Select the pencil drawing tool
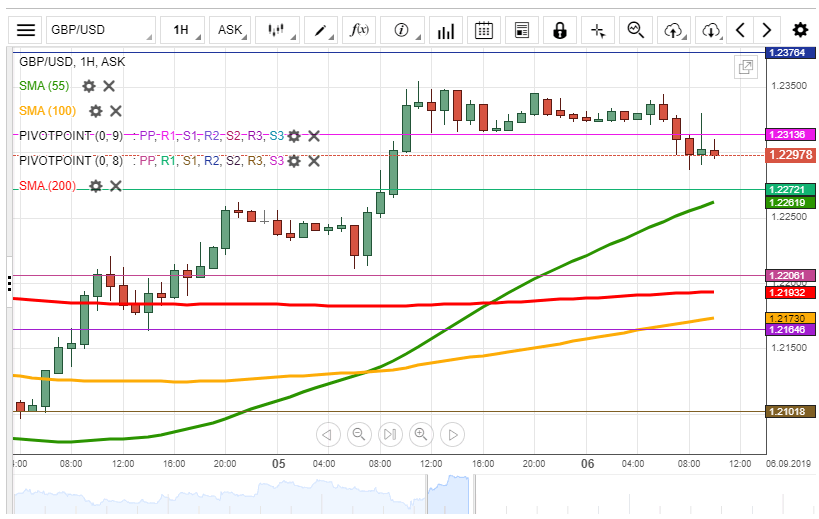Screen dimensions: 819x519 [321, 30]
